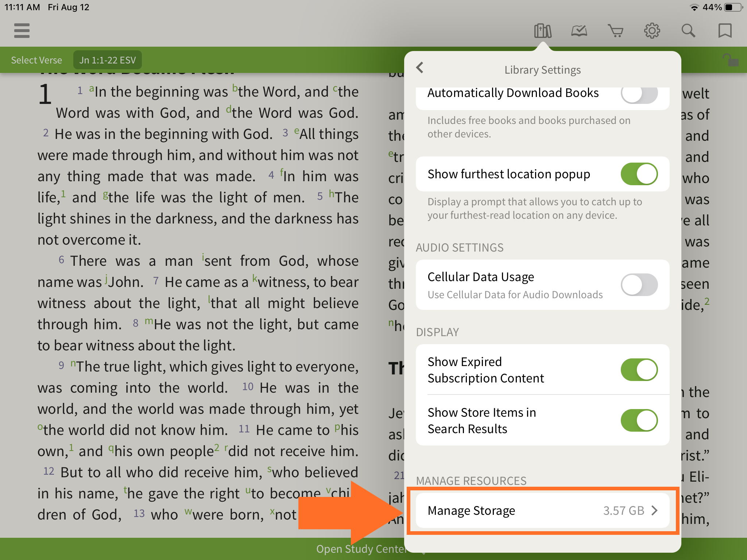The width and height of the screenshot is (747, 560).
Task: Go back using Library Settings arrow
Action: coord(420,68)
